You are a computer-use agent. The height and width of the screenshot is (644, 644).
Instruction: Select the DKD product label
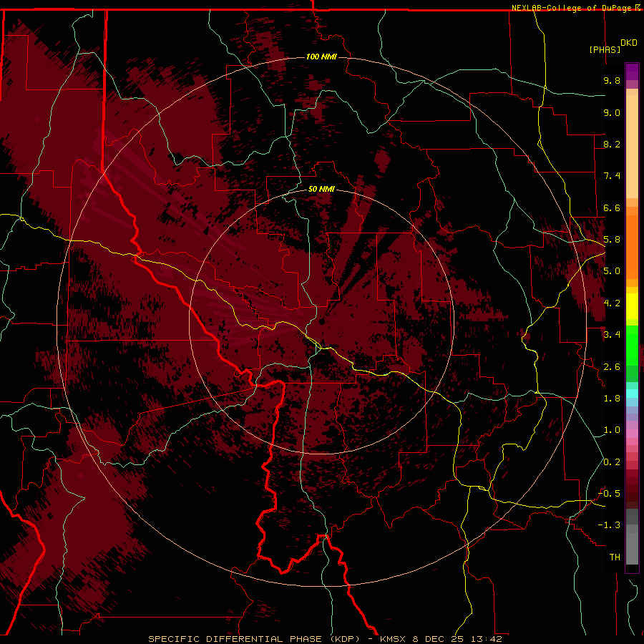tap(629, 43)
